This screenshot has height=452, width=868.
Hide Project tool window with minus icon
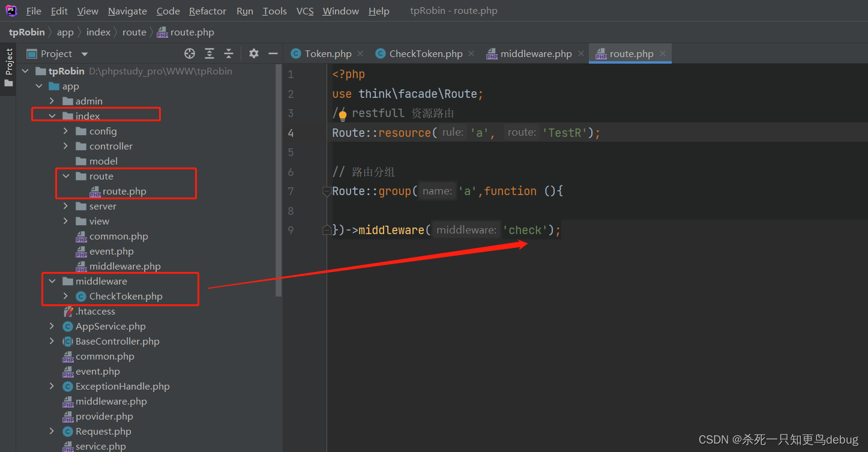coord(273,53)
